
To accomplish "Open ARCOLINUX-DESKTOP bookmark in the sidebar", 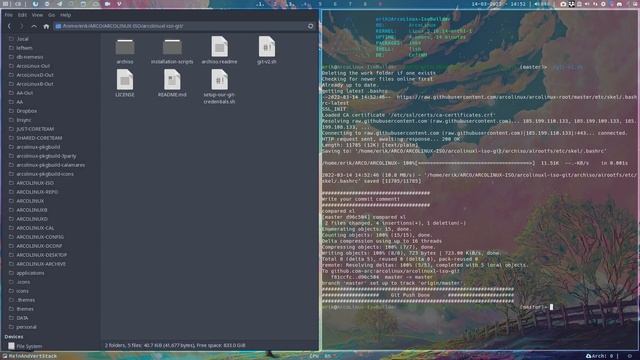I will point(42,255).
